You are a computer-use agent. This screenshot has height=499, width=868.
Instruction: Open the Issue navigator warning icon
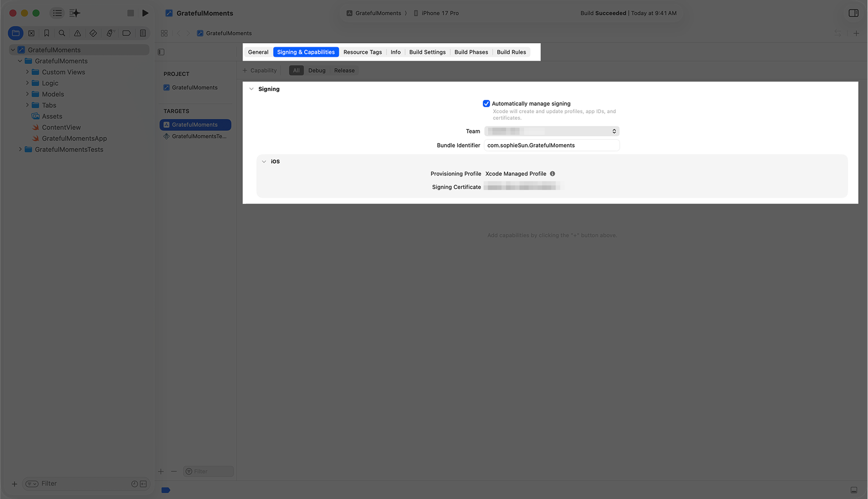point(77,33)
